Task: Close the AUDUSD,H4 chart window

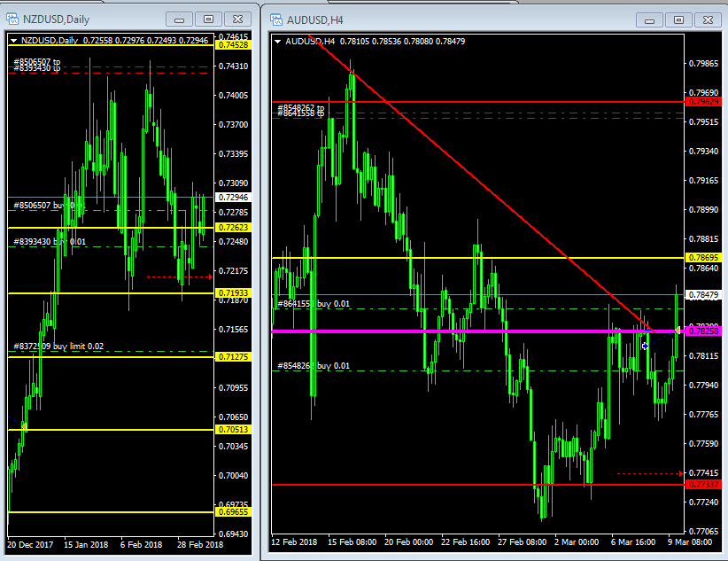Action: click(708, 20)
